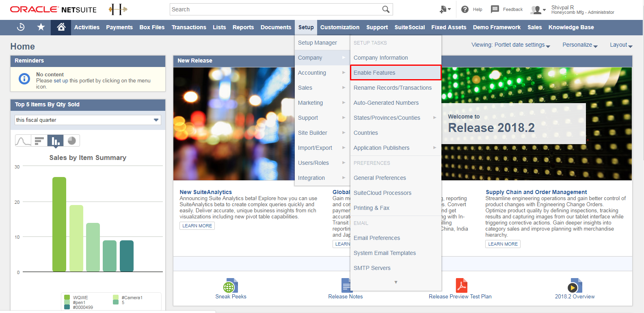Image resolution: width=644 pixels, height=313 pixels.
Task: Open the Release Preview Test Plan PDF icon
Action: pos(461,286)
